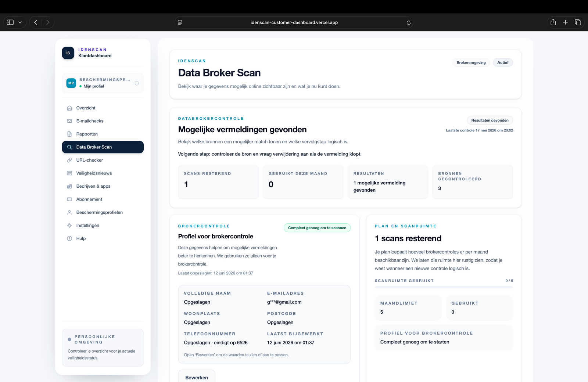This screenshot has height=382, width=588.
Task: Click the Data Broker Scan magnifier icon
Action: [69, 147]
